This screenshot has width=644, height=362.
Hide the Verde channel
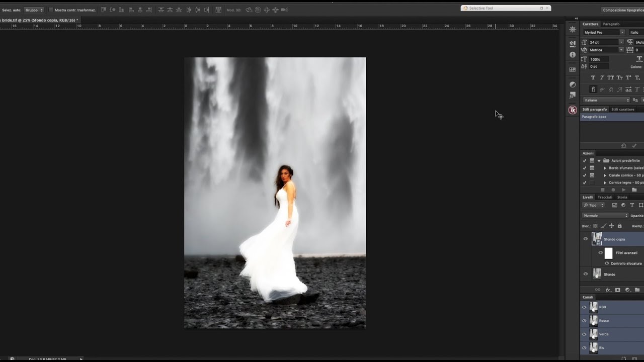pos(584,334)
